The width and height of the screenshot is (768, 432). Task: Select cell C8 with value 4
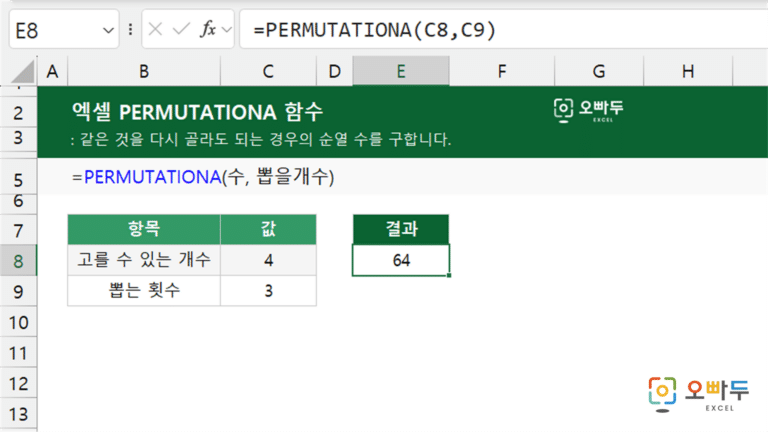tap(268, 260)
